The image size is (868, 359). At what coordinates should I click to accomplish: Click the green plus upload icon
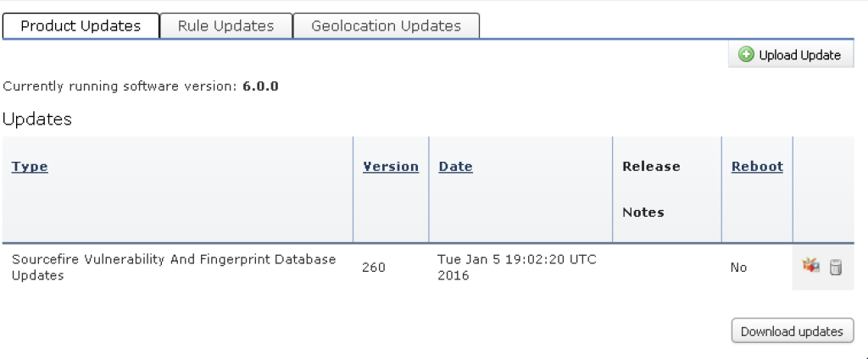746,55
